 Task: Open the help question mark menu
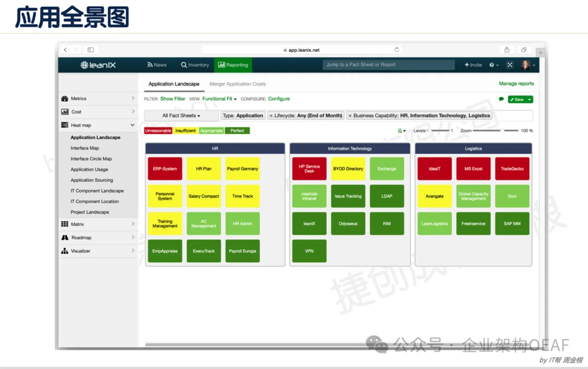pos(493,65)
